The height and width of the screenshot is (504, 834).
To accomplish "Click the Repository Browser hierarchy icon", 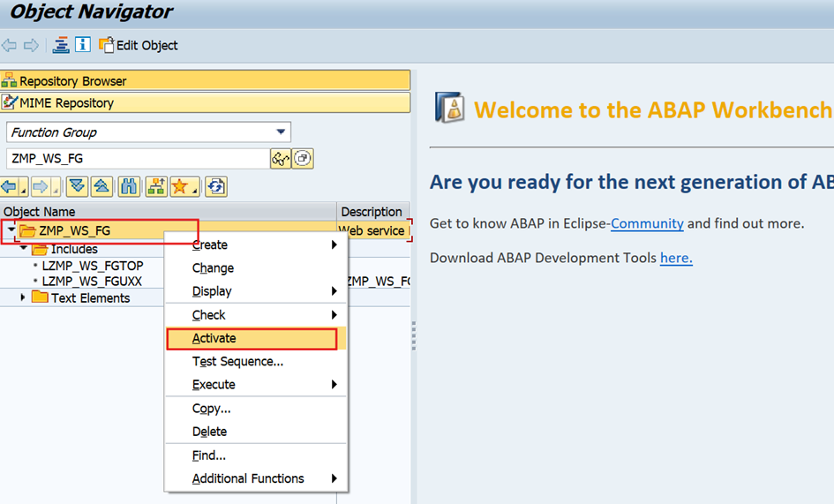I will click(x=9, y=80).
